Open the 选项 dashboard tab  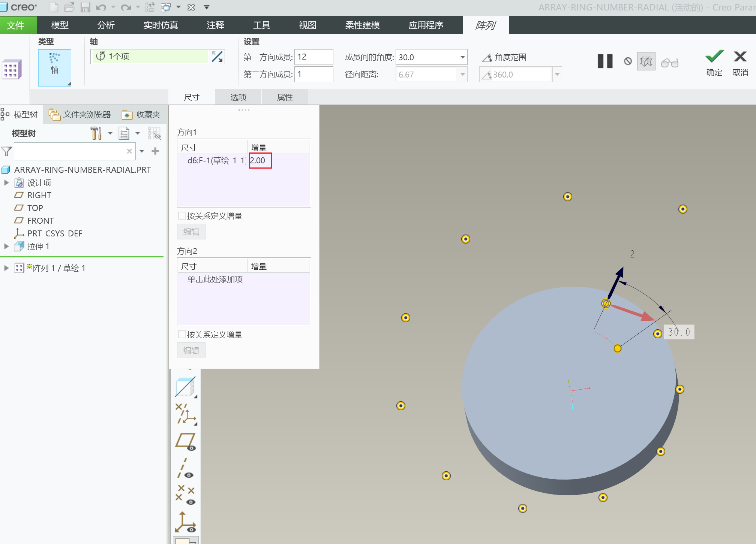[238, 97]
